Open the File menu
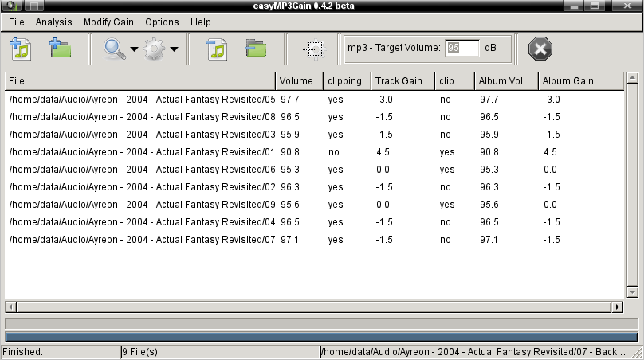The height and width of the screenshot is (360, 644). [x=17, y=22]
